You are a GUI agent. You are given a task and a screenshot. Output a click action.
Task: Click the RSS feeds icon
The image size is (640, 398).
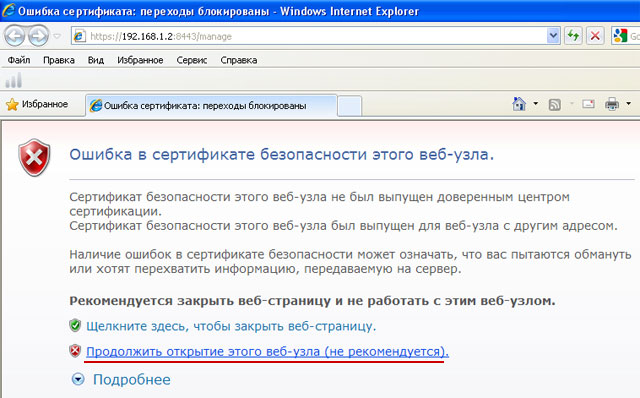pos(554,105)
